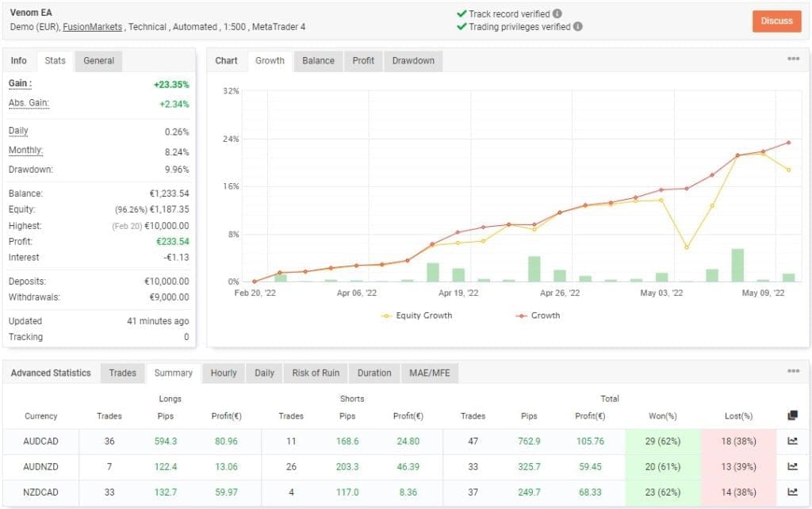Click the Discuss button

point(776,21)
